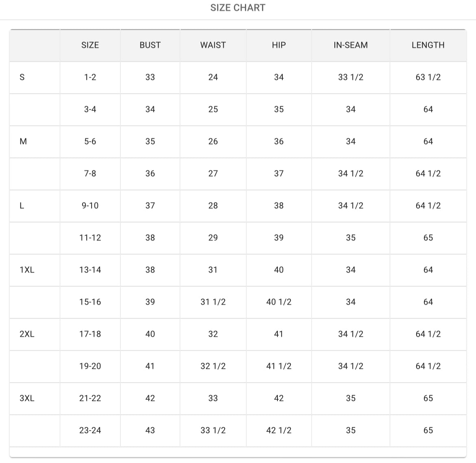Image resolution: width=476 pixels, height=463 pixels.
Task: Click the S row label
Action: click(22, 77)
